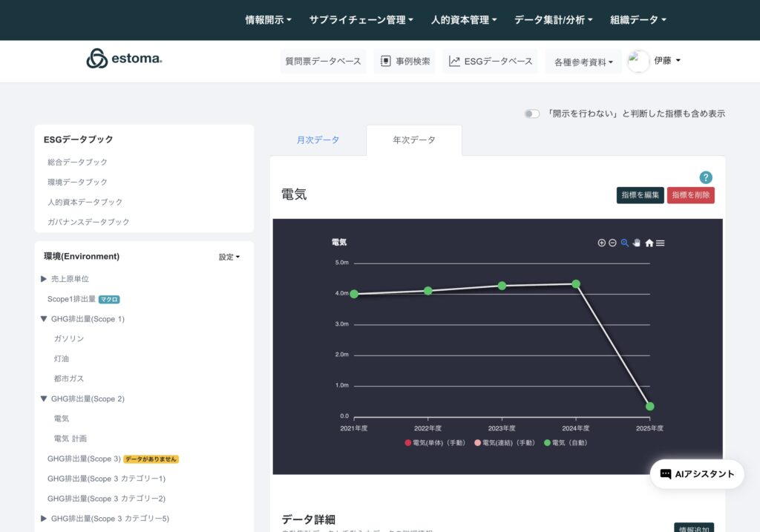Open the 設定 dropdown in Environment panel
Image resolution: width=760 pixels, height=532 pixels.
point(229,257)
